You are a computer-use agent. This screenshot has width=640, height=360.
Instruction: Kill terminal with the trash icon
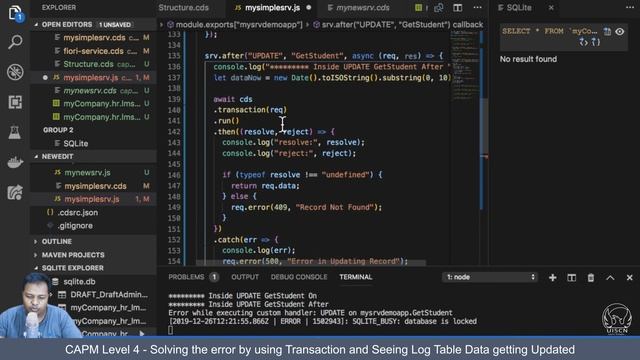591,278
